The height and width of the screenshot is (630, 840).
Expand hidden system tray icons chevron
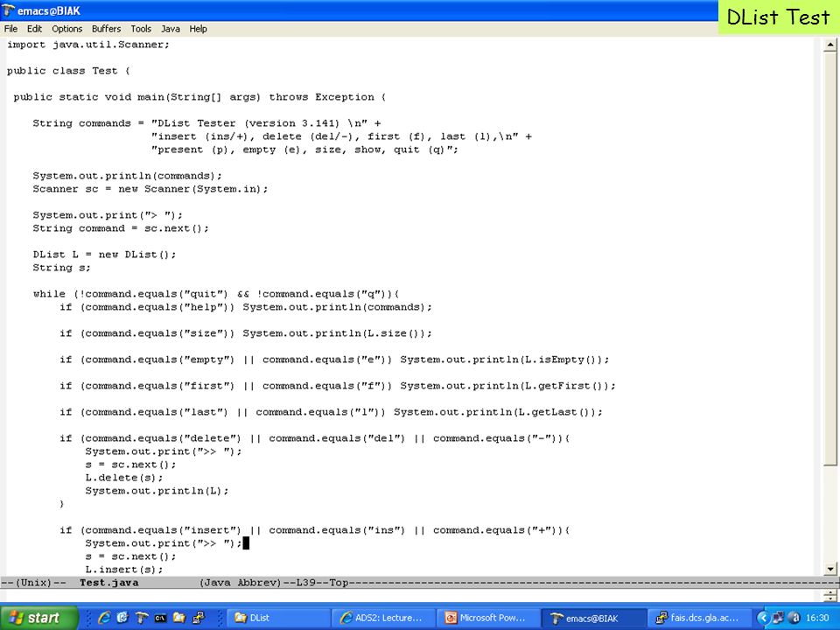[x=763, y=618]
